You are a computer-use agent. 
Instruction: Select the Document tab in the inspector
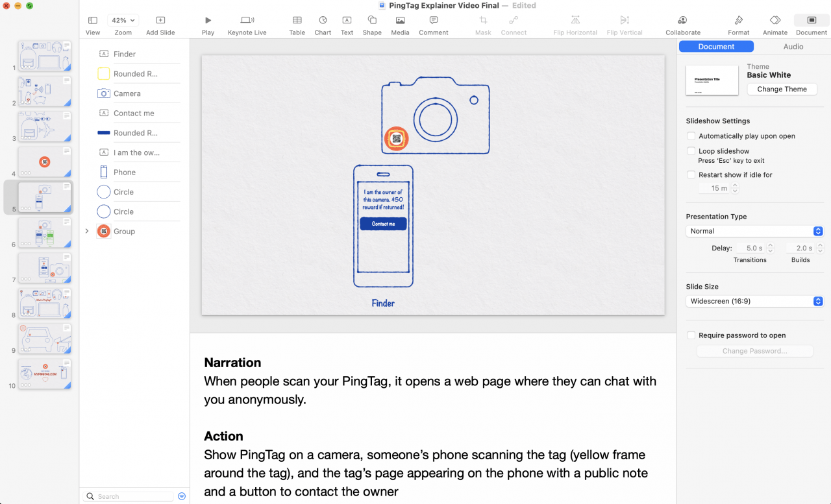(x=716, y=46)
